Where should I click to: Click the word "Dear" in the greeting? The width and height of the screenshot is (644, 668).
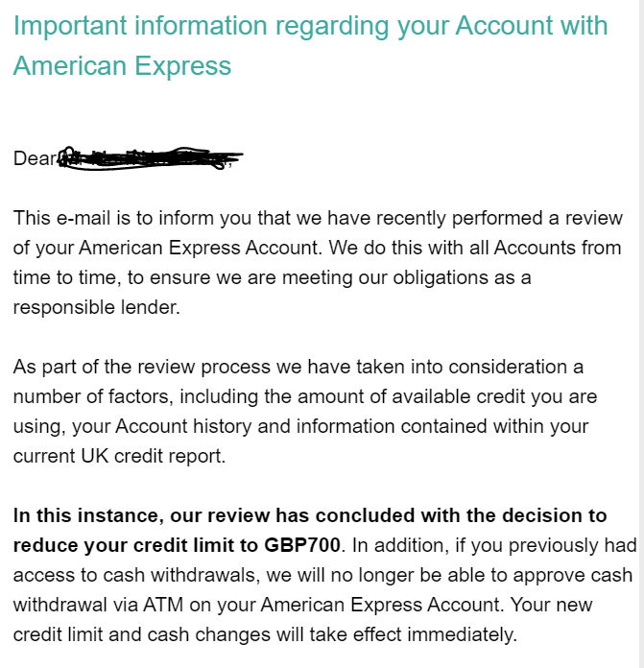click(x=35, y=159)
